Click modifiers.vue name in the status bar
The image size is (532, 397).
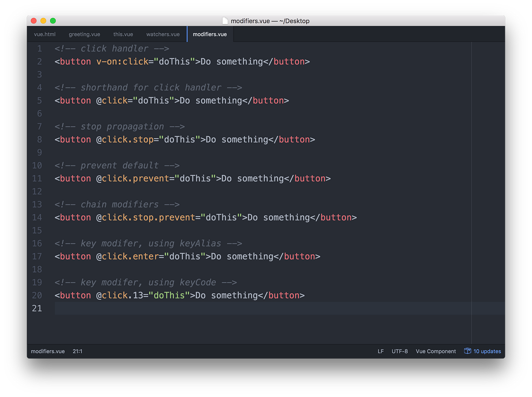coord(47,351)
